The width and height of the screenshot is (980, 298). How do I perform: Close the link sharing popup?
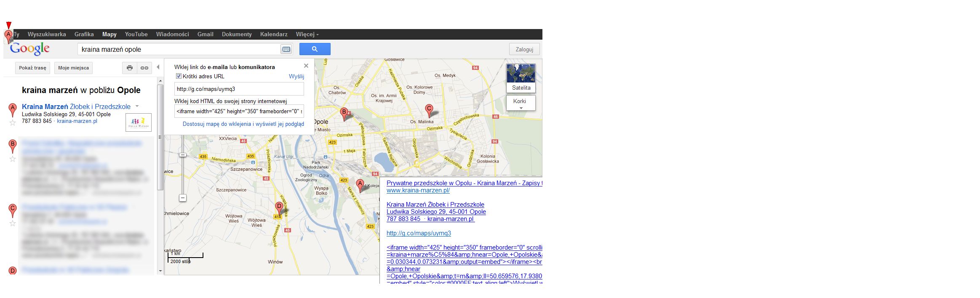(306, 66)
